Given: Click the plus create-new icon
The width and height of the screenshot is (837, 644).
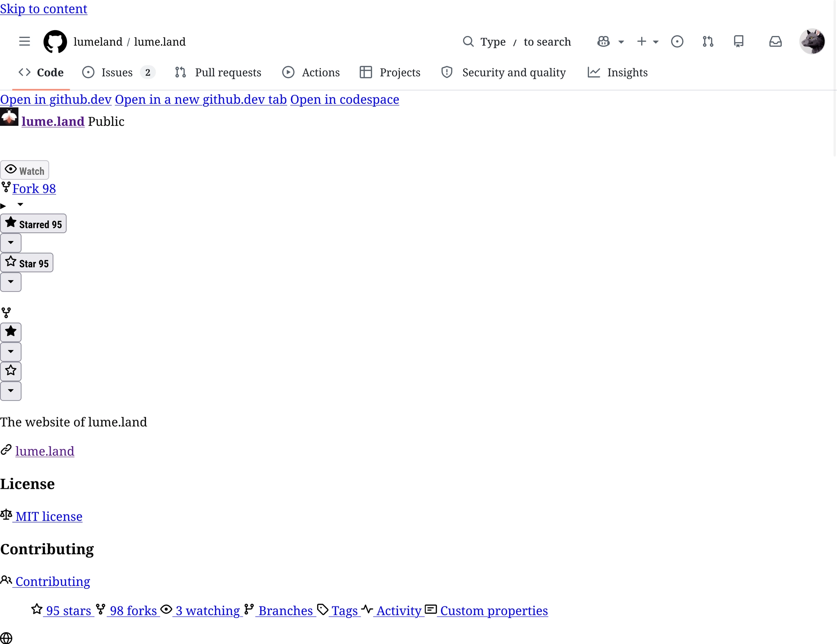Looking at the screenshot, I should pos(641,41).
